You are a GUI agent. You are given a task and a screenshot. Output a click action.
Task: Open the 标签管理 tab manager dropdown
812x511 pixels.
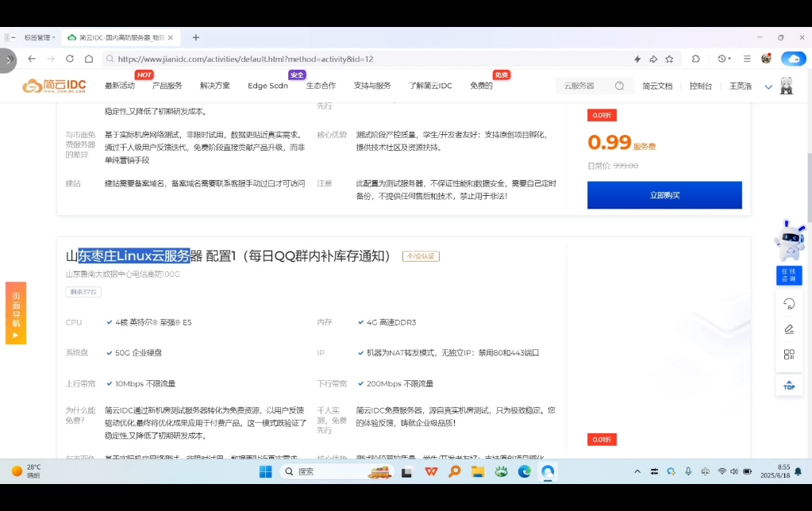point(40,38)
